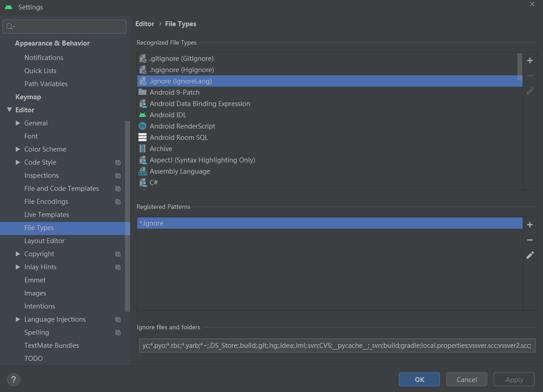Screen dimensions: 543x392
Task: Open the Images settings page
Action: (35, 293)
